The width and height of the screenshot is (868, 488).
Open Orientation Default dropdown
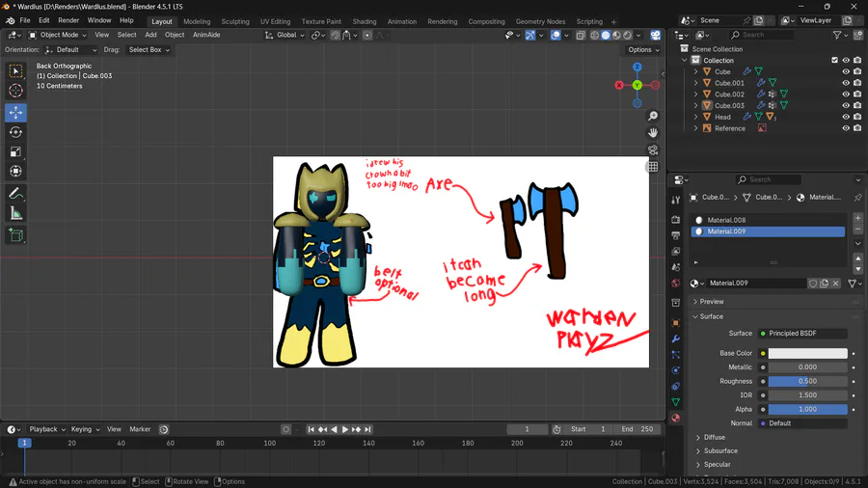pyautogui.click(x=70, y=50)
